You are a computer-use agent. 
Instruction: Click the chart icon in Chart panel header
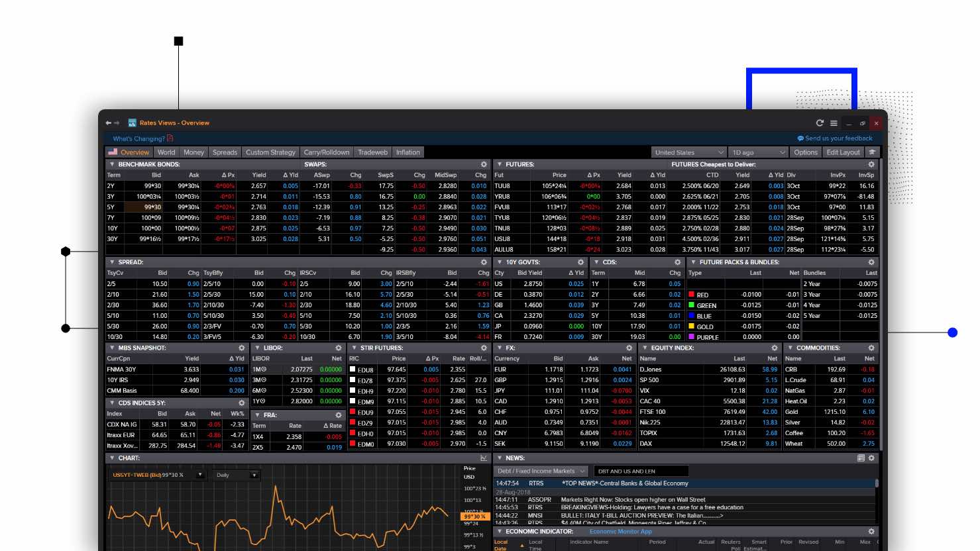click(x=484, y=458)
